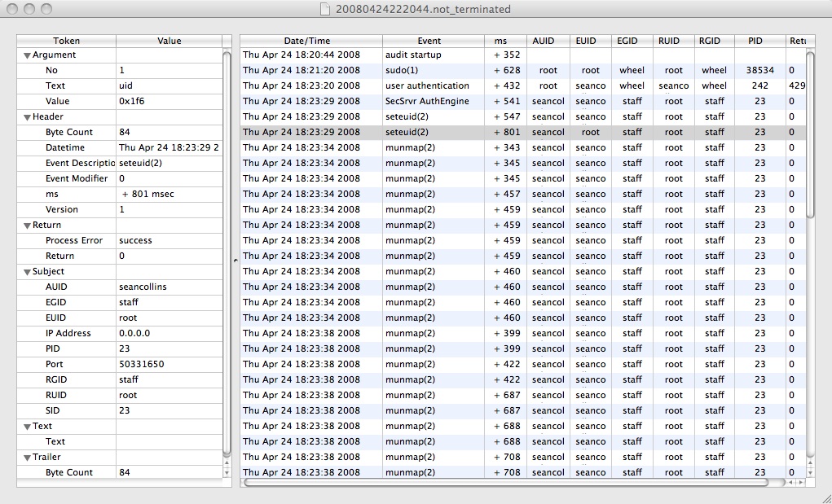Image resolution: width=832 pixels, height=504 pixels.
Task: Click the '+ 801 msec' value
Action: pos(148,194)
